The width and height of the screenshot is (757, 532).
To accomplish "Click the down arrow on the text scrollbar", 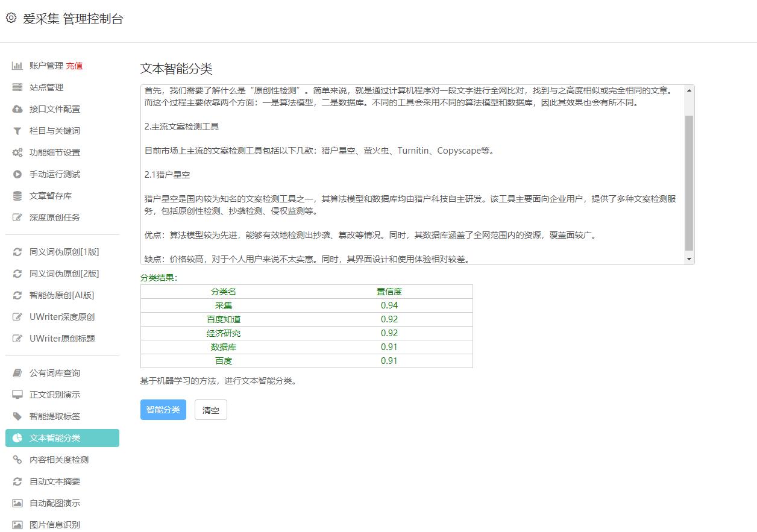I will [x=688, y=258].
